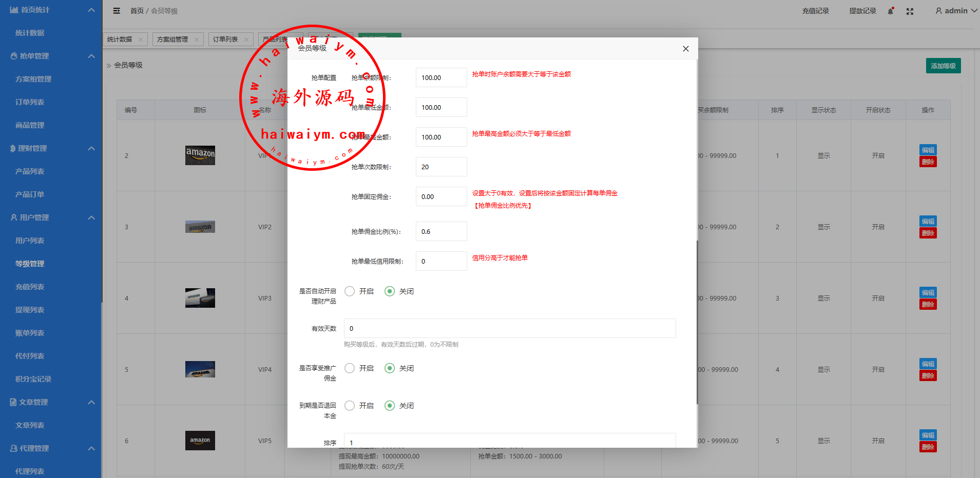Enable 开启 for 是否自动开启理财产品
980x478 pixels.
click(x=350, y=291)
